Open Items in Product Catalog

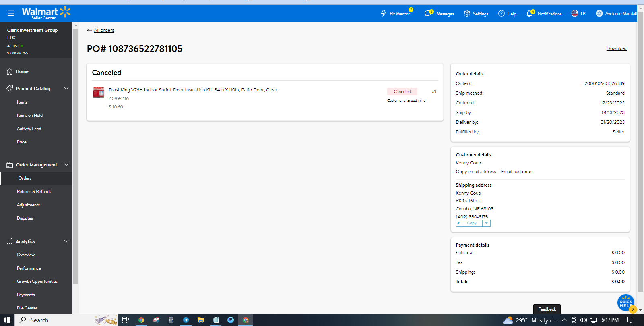[22, 102]
